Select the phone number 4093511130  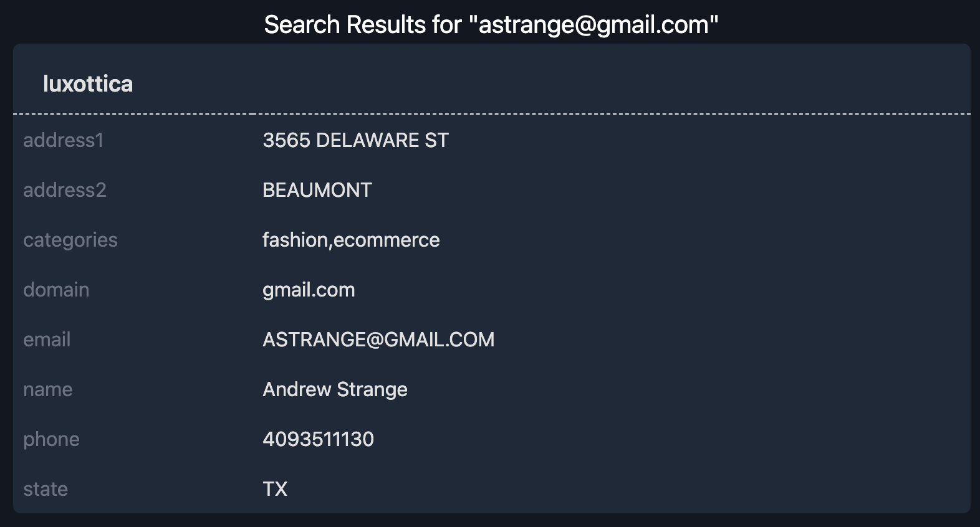pos(318,439)
